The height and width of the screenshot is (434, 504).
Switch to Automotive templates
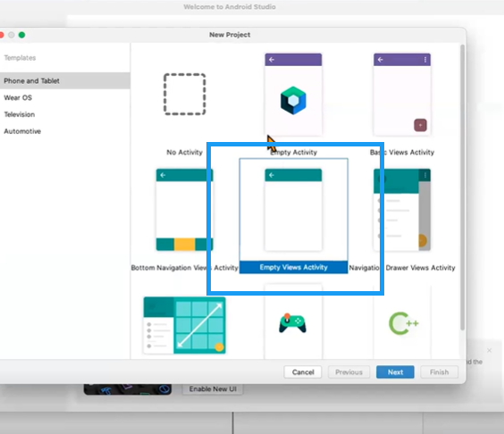22,131
